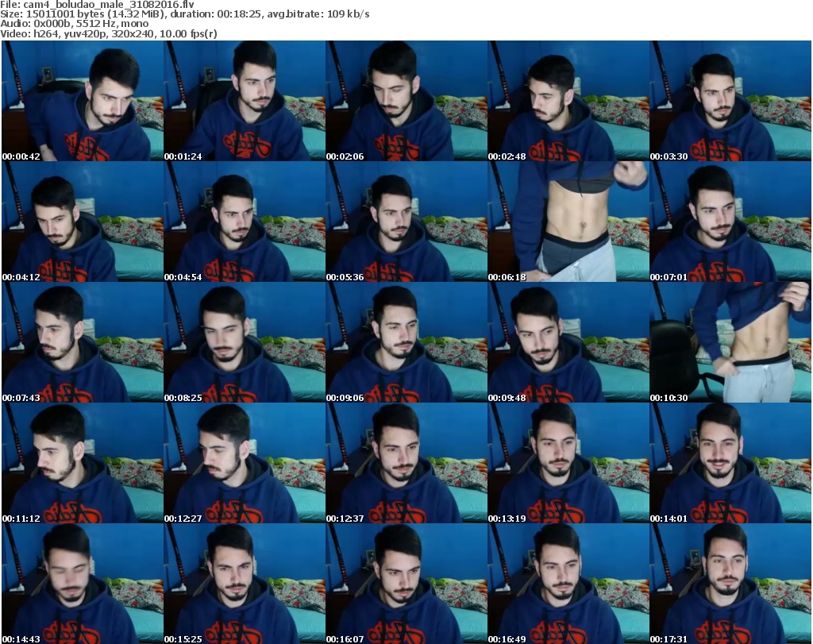Open the thumbnail marked 00:12:27
The image size is (813, 644).
[245, 462]
